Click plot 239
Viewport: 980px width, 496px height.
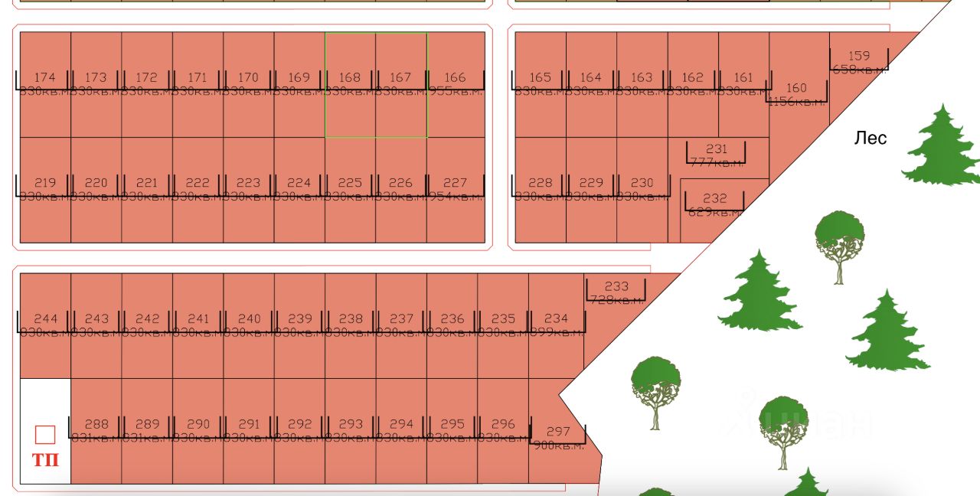(299, 325)
